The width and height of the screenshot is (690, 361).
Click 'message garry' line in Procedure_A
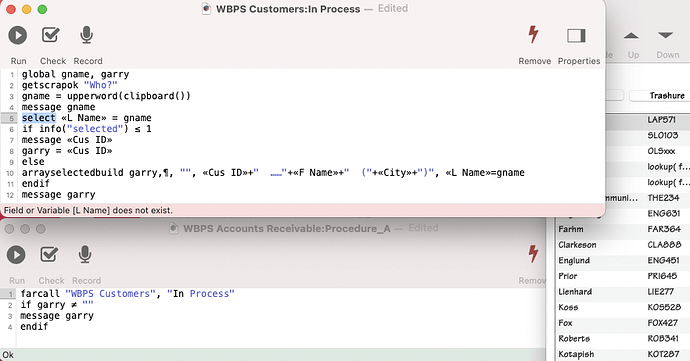tap(57, 316)
